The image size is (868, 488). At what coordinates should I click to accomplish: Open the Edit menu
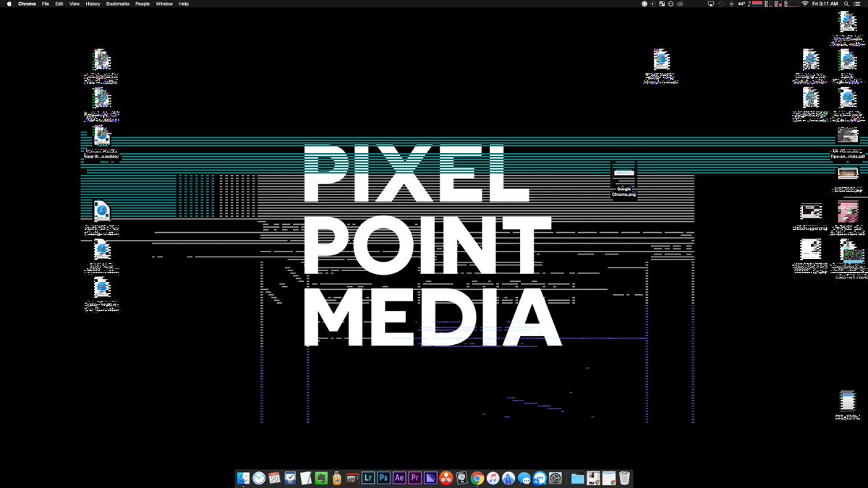(x=59, y=4)
